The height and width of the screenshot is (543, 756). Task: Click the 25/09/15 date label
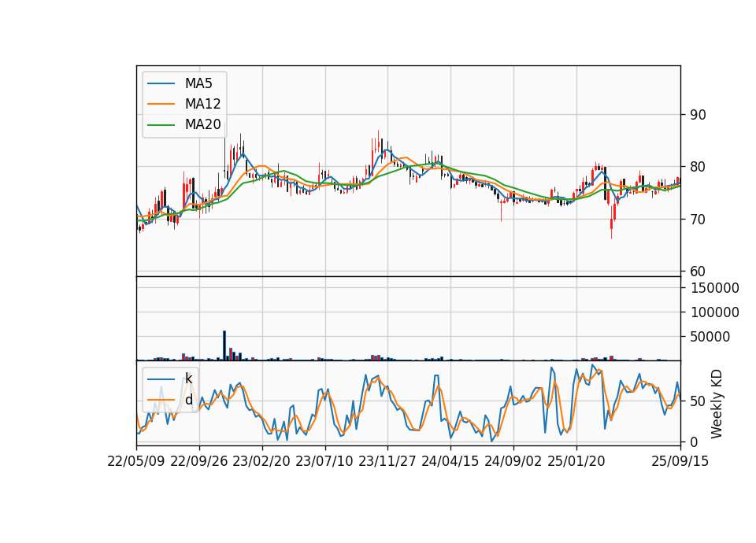click(680, 461)
